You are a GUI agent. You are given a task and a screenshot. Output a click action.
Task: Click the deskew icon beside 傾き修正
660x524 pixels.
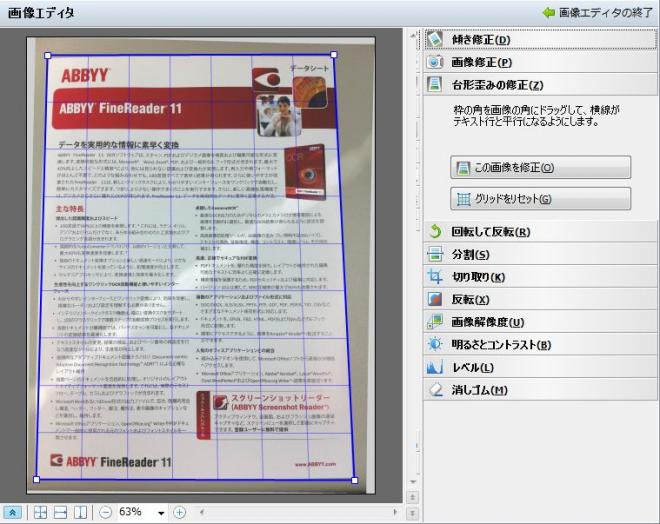tap(435, 40)
